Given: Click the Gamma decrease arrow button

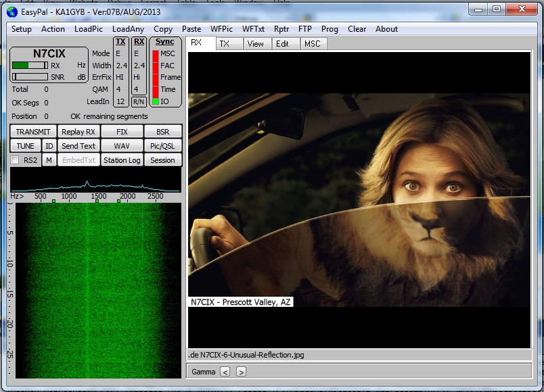Looking at the screenshot, I should point(225,372).
